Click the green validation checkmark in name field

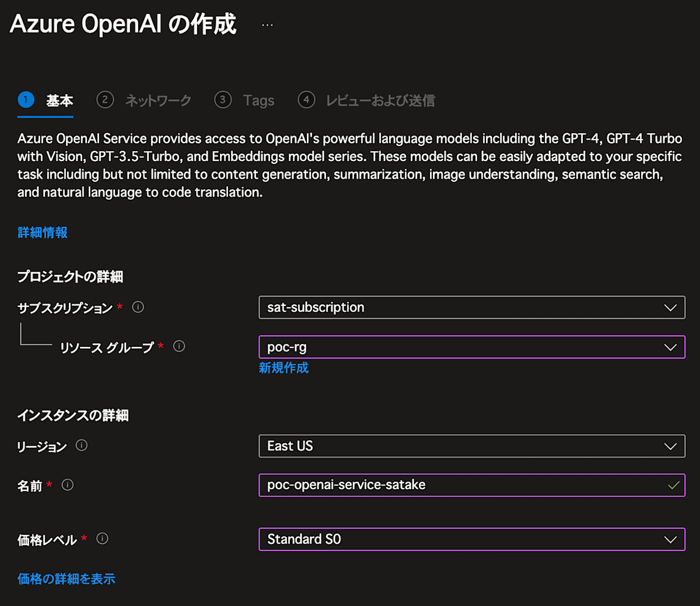[x=674, y=485]
